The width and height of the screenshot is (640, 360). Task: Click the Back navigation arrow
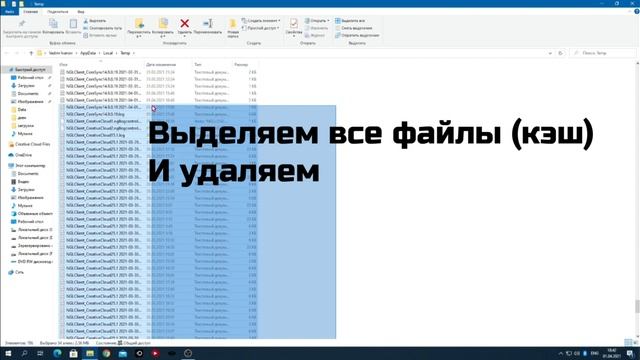tap(7, 53)
